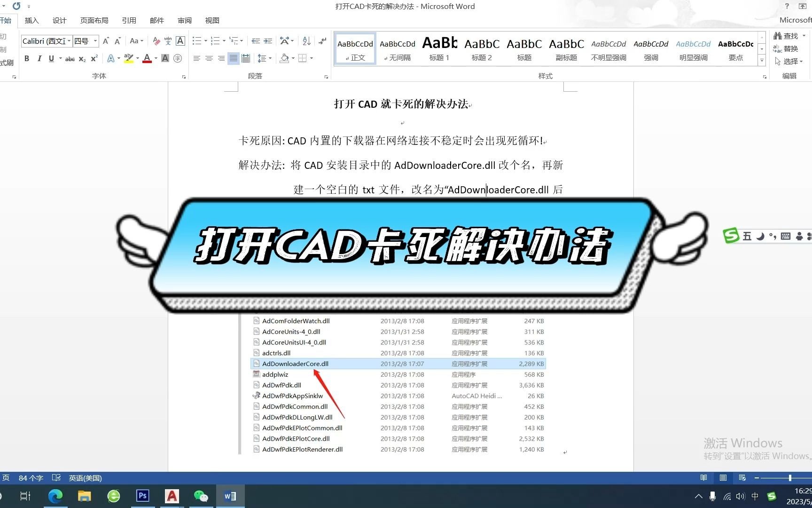
Task: Toggle bold formatting
Action: (27, 58)
